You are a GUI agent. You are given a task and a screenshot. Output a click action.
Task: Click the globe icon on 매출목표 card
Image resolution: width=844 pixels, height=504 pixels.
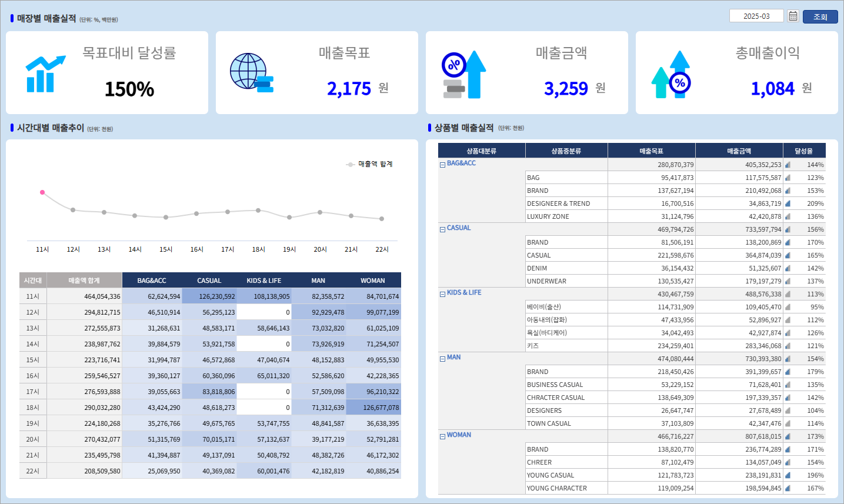[x=251, y=73]
